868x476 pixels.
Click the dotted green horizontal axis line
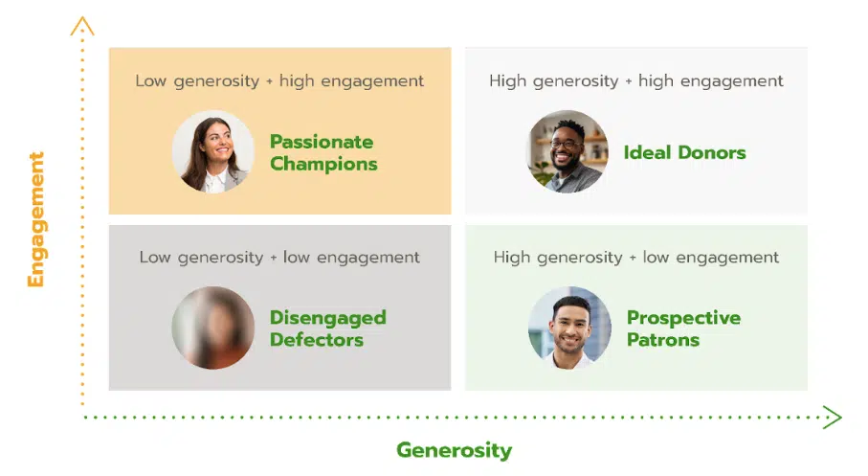[453, 418]
